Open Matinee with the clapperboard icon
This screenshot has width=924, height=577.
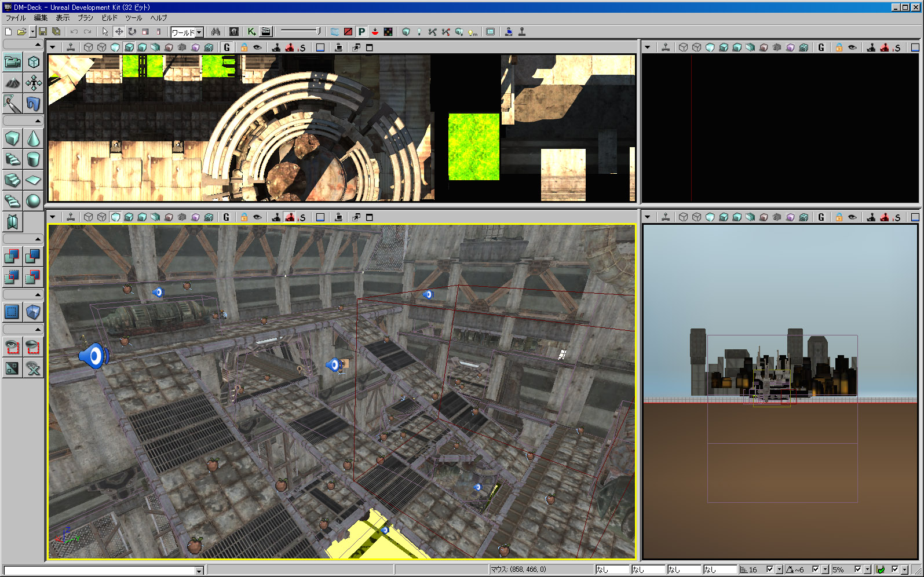pos(266,32)
